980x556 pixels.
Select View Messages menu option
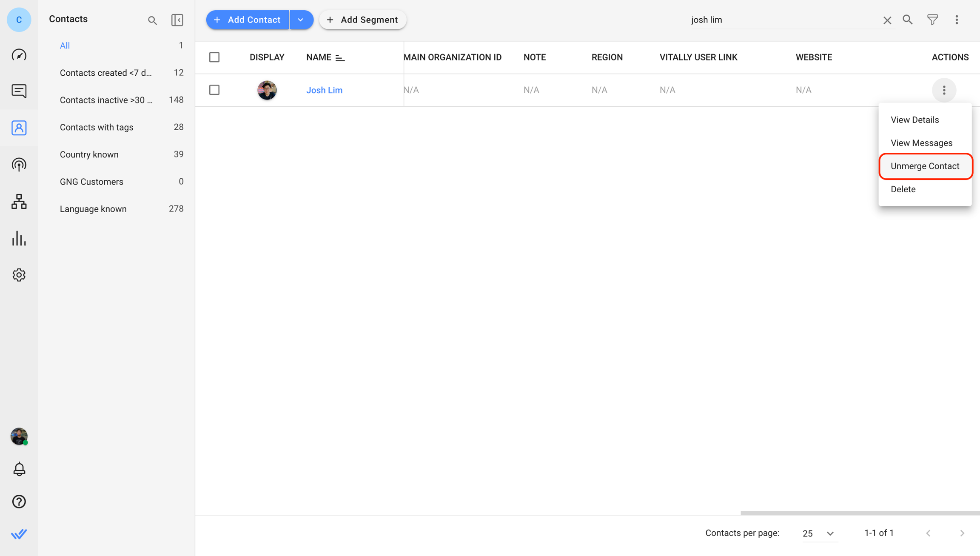[x=921, y=143]
